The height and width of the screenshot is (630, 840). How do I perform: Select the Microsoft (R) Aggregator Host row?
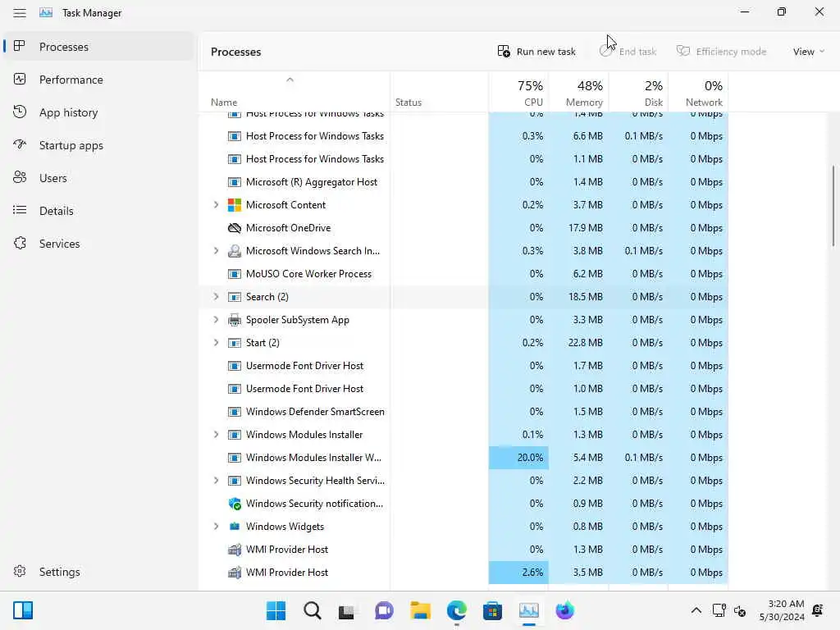coord(463,182)
